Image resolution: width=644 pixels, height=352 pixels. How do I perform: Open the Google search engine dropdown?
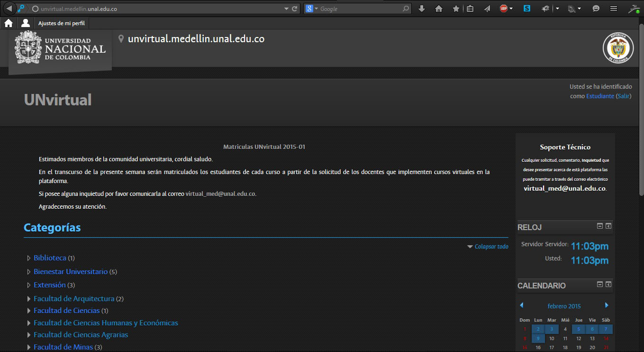(x=312, y=9)
